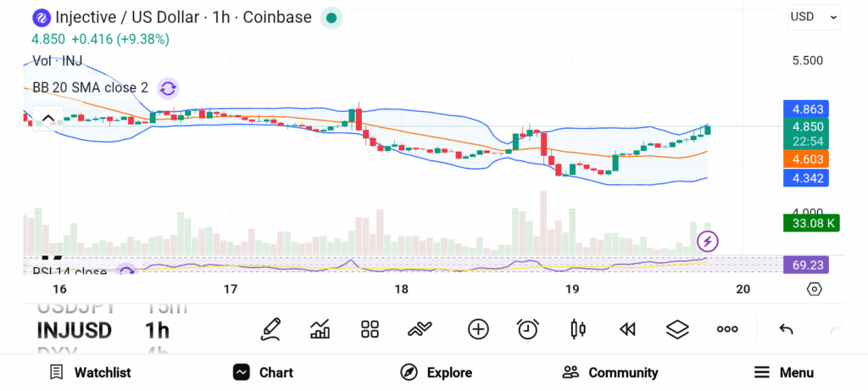
Task: Open the Community section
Action: pos(610,372)
